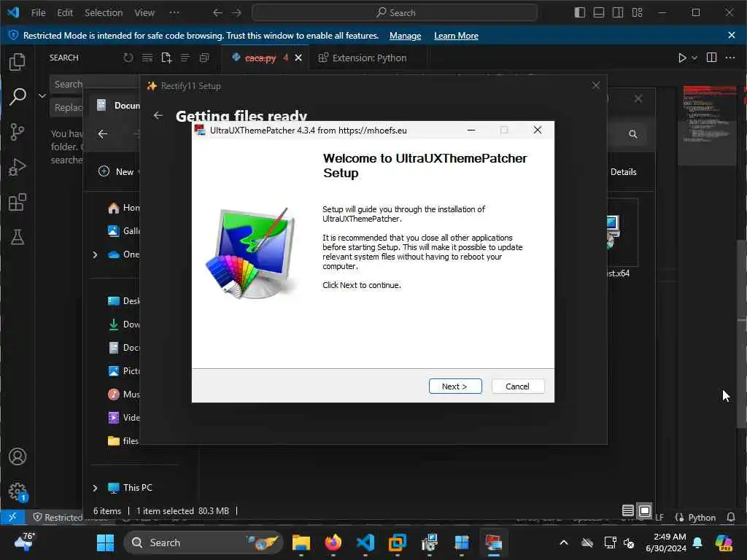This screenshot has height=560, width=747.
Task: Go forward with title bar arrow
Action: (x=237, y=13)
